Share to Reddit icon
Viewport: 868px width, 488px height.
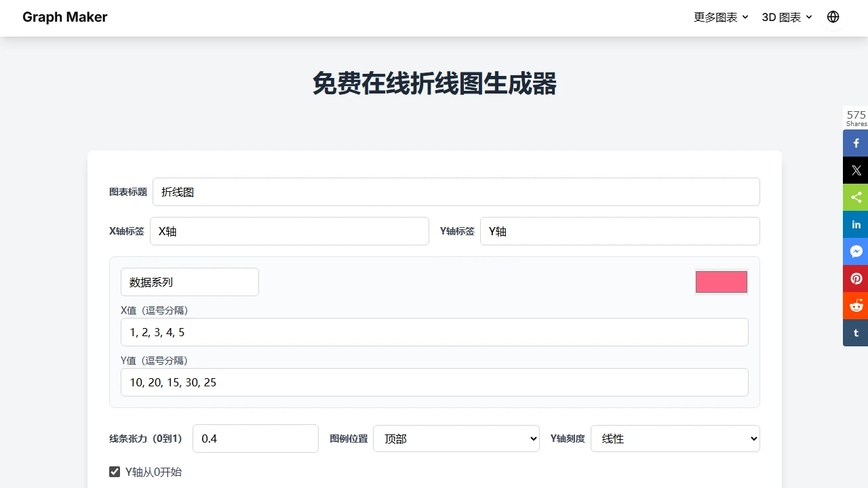[x=856, y=306]
